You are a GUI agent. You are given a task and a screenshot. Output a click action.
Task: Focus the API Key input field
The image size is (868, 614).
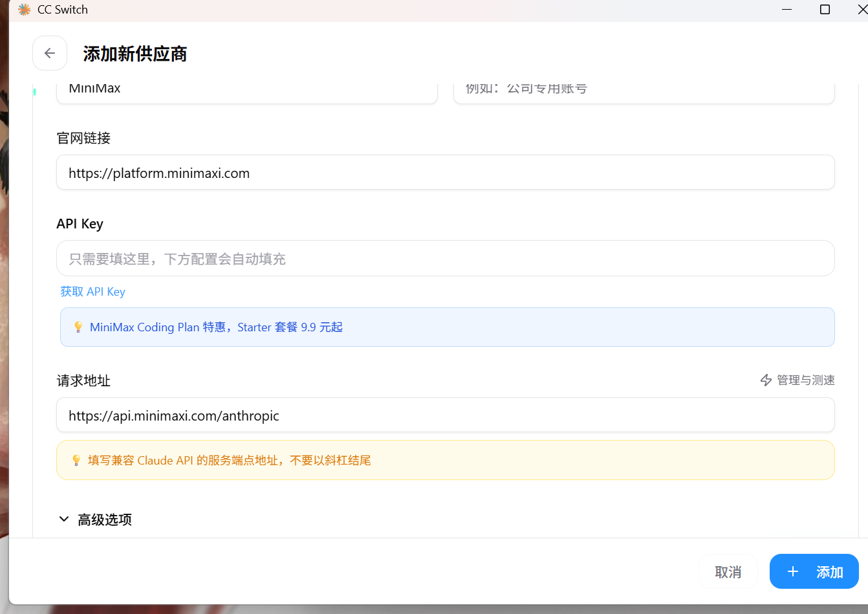tap(446, 258)
